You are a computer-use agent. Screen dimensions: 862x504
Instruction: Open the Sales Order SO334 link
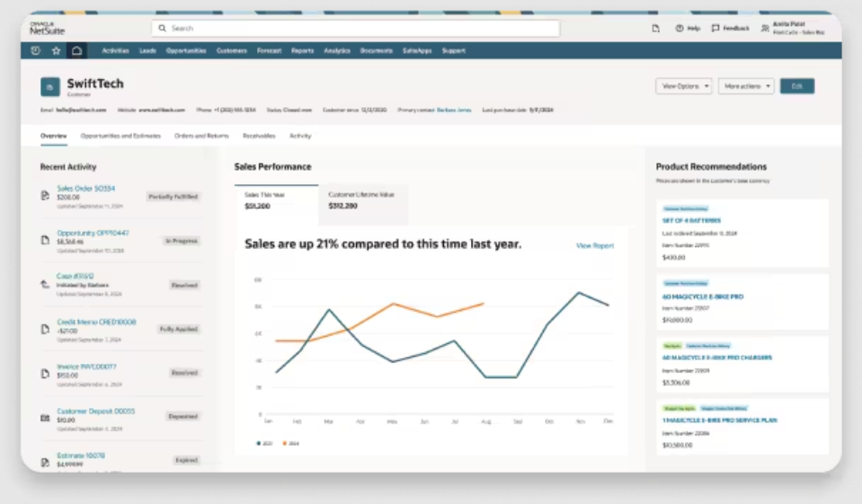pyautogui.click(x=85, y=189)
